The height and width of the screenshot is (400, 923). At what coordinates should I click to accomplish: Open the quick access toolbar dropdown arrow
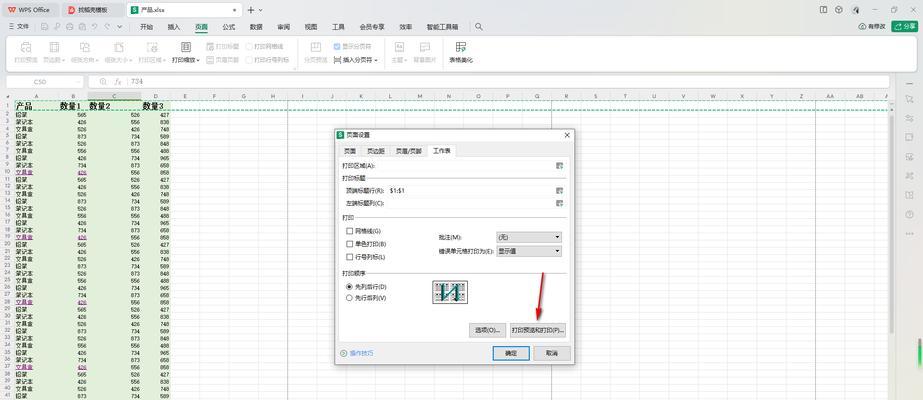click(119, 26)
